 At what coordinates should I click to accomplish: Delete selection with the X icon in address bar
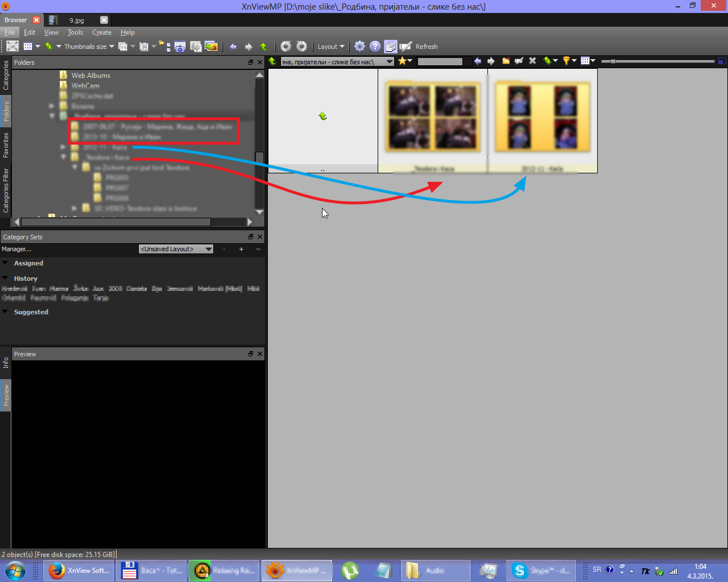click(532, 61)
